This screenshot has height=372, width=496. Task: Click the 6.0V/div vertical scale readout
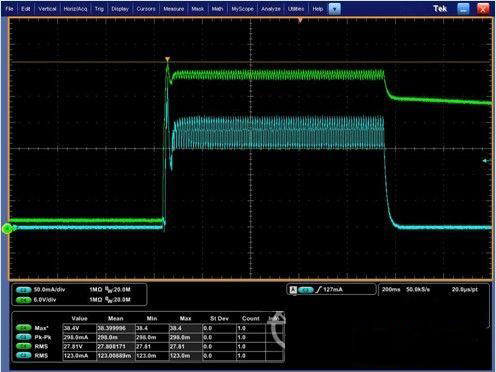45,300
